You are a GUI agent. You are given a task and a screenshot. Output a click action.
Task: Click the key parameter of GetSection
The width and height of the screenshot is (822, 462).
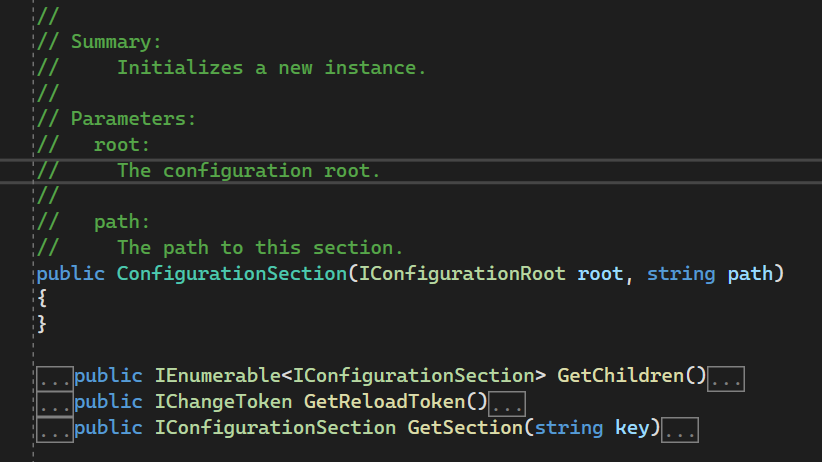pos(638,429)
